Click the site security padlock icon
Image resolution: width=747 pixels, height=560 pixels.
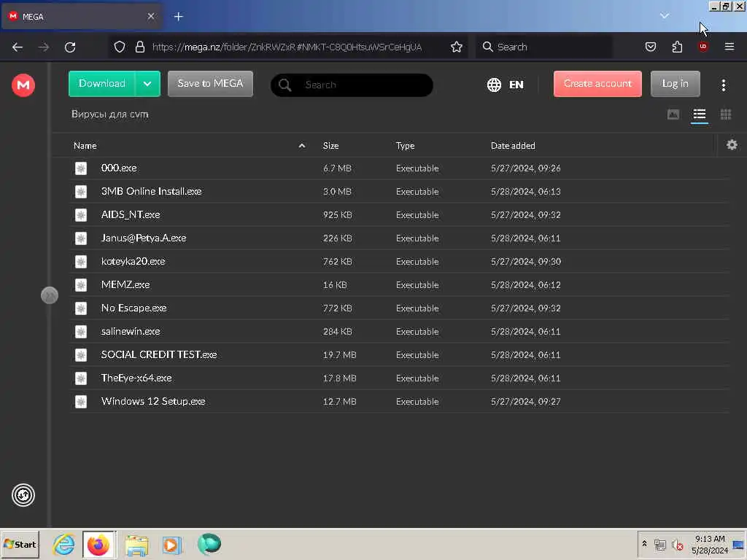coord(139,47)
